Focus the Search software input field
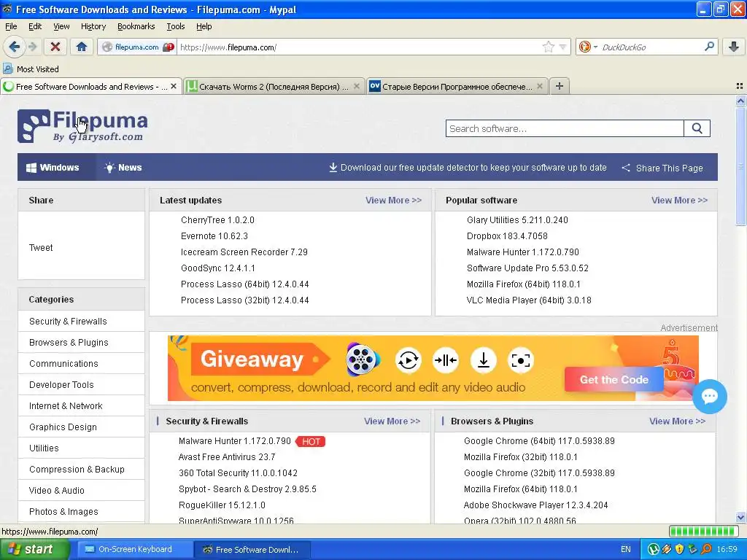Viewport: 747px width, 560px height. coord(565,128)
